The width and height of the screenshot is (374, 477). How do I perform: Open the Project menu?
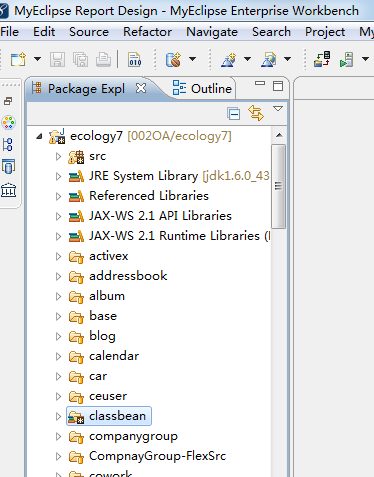point(325,32)
